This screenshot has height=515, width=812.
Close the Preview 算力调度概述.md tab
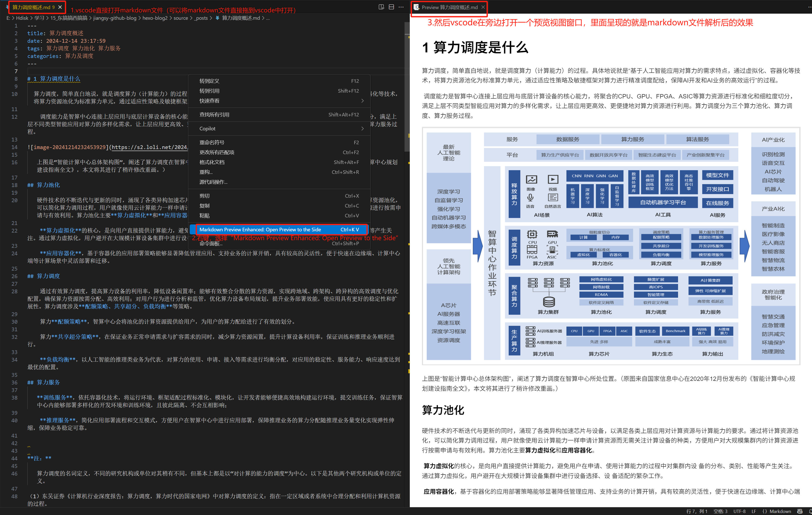click(483, 7)
